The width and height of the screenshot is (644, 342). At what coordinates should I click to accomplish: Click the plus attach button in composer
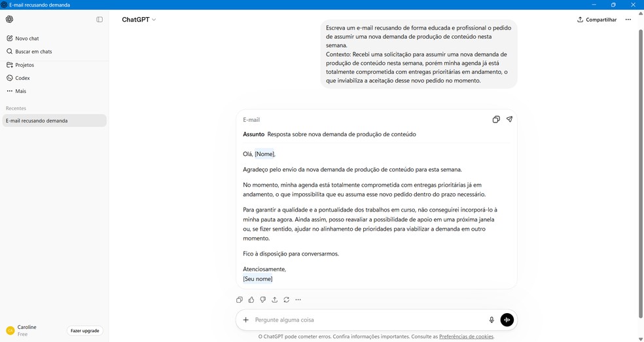point(245,320)
